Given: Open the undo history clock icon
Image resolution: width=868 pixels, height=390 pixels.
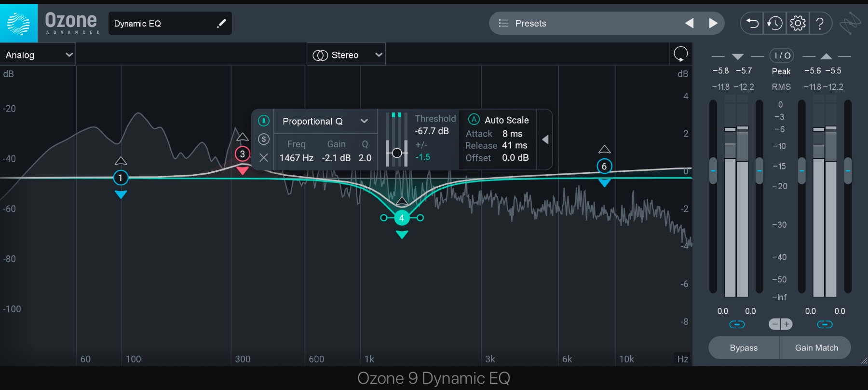Looking at the screenshot, I should [775, 23].
